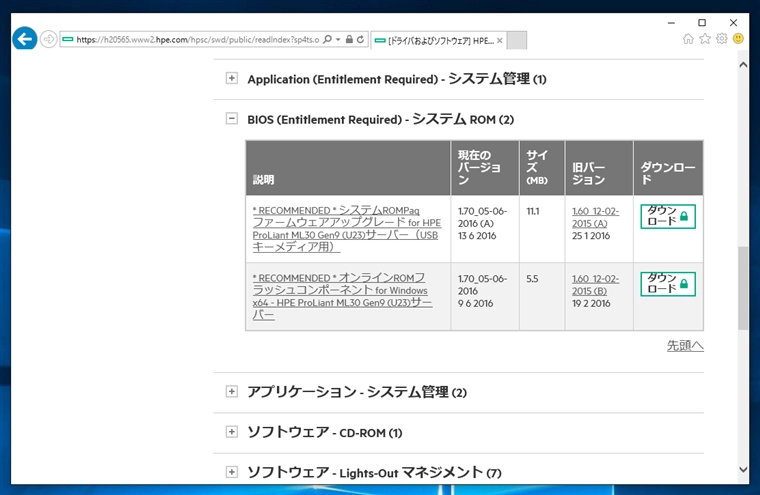Maximize the browser window
This screenshot has width=760, height=495.
702,23
